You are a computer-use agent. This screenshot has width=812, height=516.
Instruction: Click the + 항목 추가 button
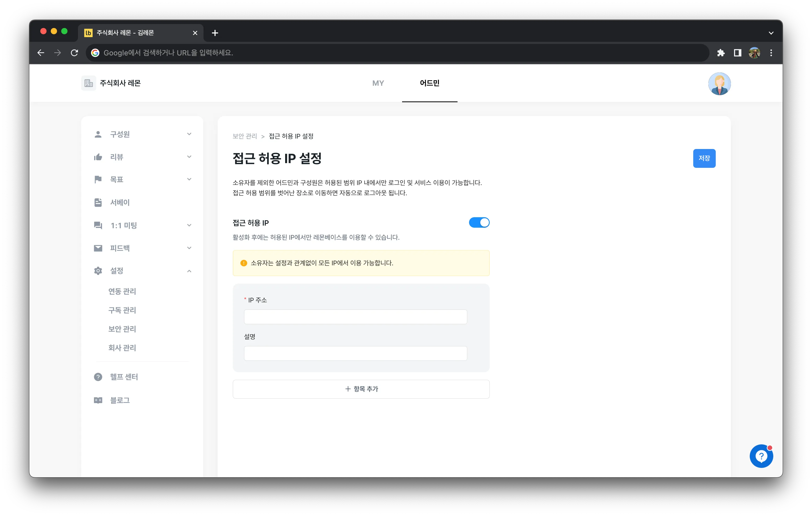(x=361, y=389)
